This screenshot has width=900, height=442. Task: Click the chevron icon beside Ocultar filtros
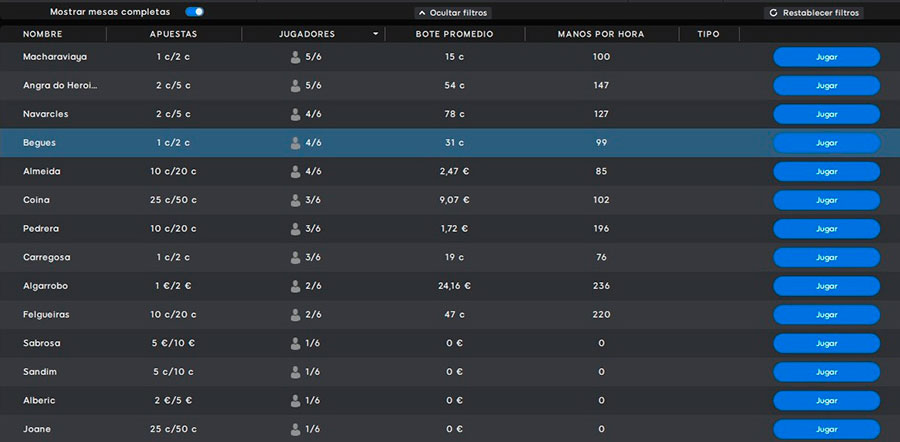(422, 13)
